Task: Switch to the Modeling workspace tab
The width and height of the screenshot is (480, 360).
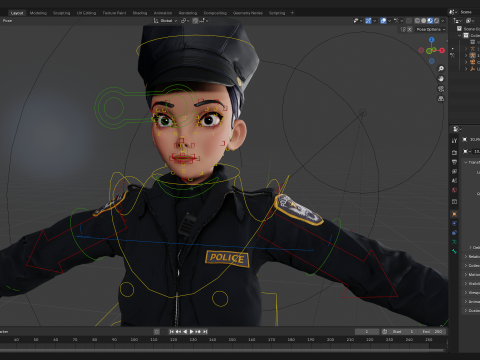Action: pos(38,13)
